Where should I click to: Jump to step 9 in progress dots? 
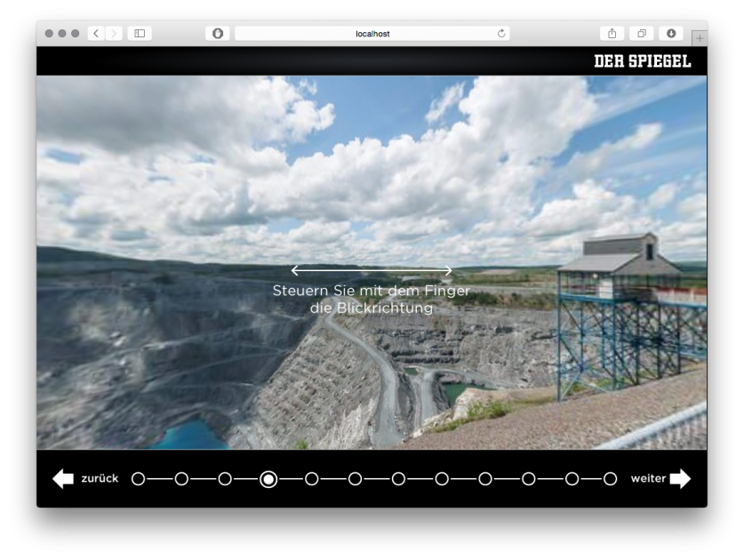(485, 479)
